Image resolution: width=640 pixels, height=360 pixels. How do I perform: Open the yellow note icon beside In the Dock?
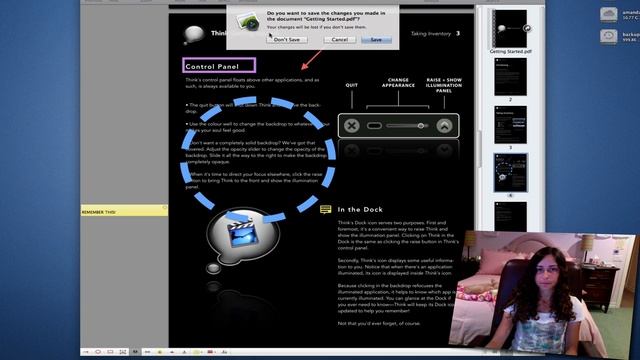click(x=325, y=209)
